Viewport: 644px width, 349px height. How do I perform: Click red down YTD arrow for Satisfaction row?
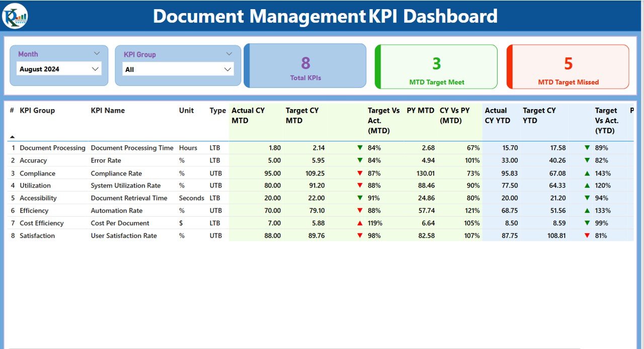(587, 235)
